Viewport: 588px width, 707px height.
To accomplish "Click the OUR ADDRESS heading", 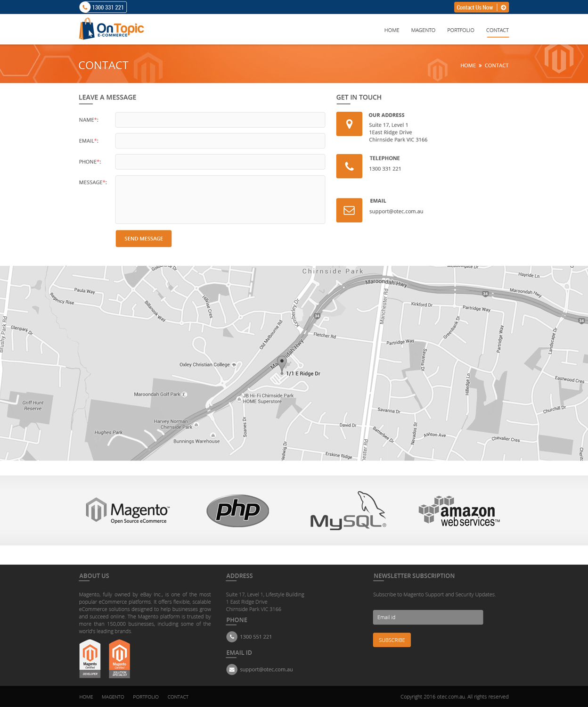I will pos(386,115).
